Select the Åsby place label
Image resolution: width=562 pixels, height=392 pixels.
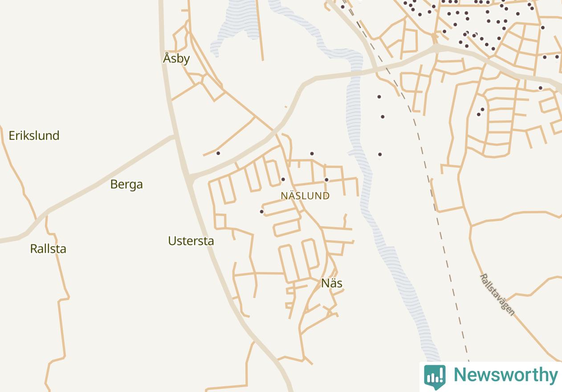tap(176, 58)
